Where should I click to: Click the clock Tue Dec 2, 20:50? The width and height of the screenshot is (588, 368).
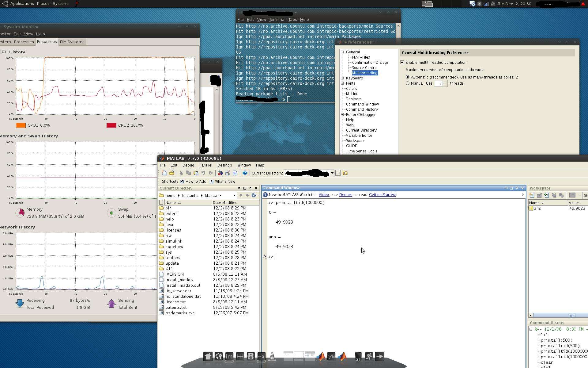pyautogui.click(x=514, y=4)
